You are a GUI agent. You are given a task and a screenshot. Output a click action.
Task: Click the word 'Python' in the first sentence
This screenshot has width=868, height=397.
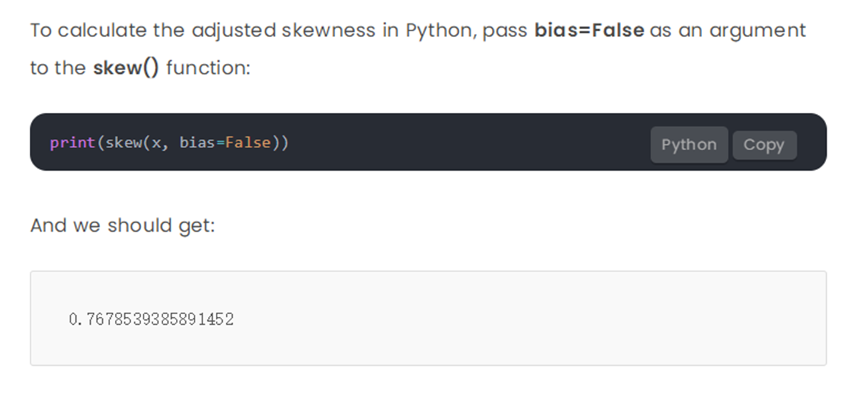[440, 30]
